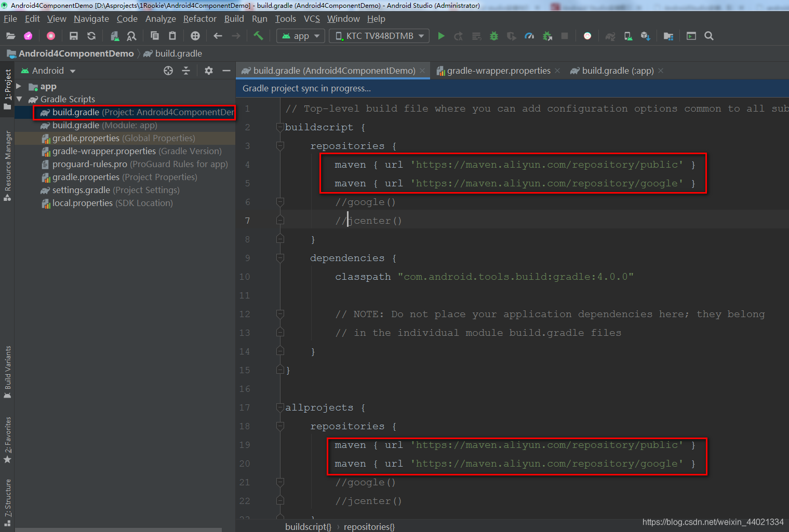Collapse the Gradle Scripts tree node
789x532 pixels.
coord(19,99)
